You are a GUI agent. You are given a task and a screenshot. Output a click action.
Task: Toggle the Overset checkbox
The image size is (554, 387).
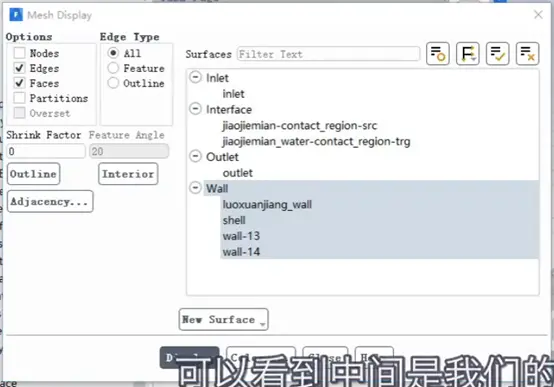coord(19,113)
